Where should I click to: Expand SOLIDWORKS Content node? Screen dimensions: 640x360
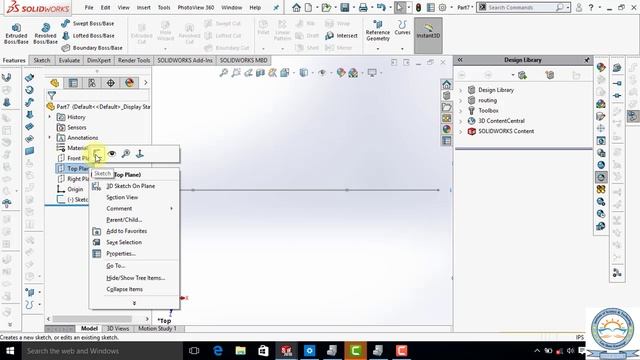coord(461,131)
